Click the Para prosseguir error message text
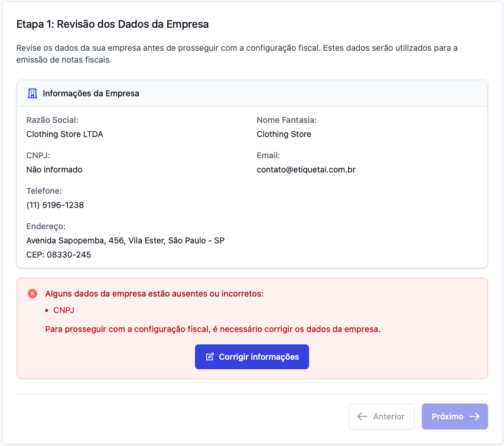 tap(213, 329)
